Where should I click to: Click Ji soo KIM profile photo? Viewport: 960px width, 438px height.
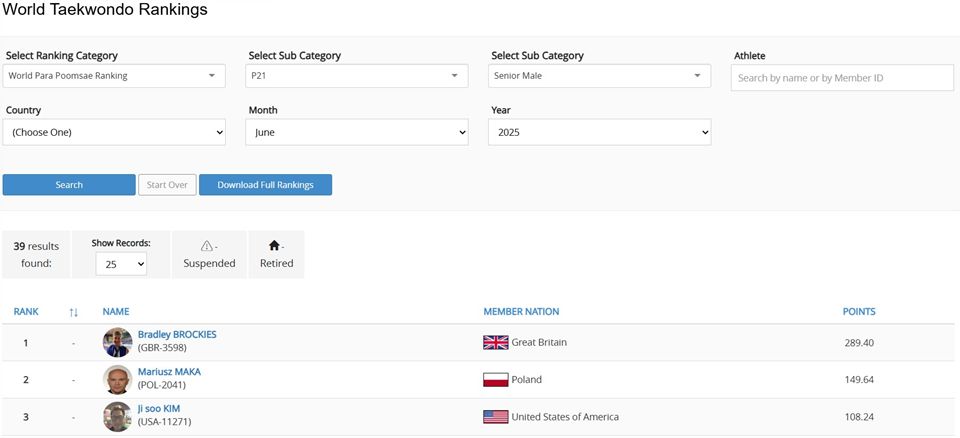(118, 417)
